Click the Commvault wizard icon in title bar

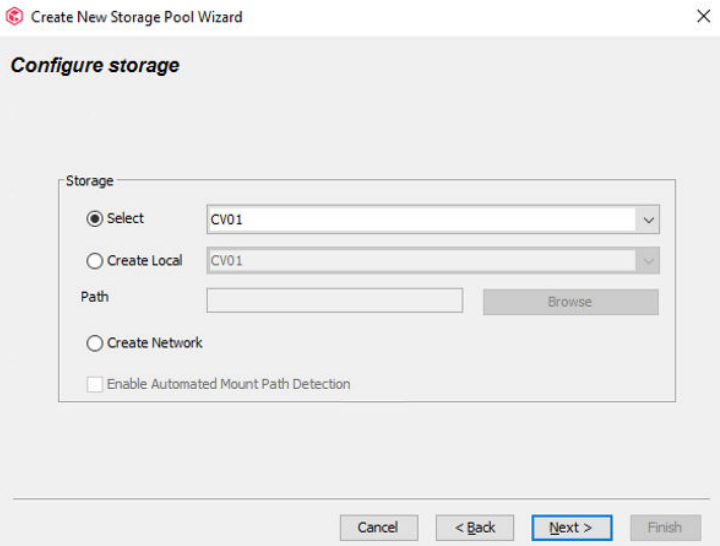point(15,17)
